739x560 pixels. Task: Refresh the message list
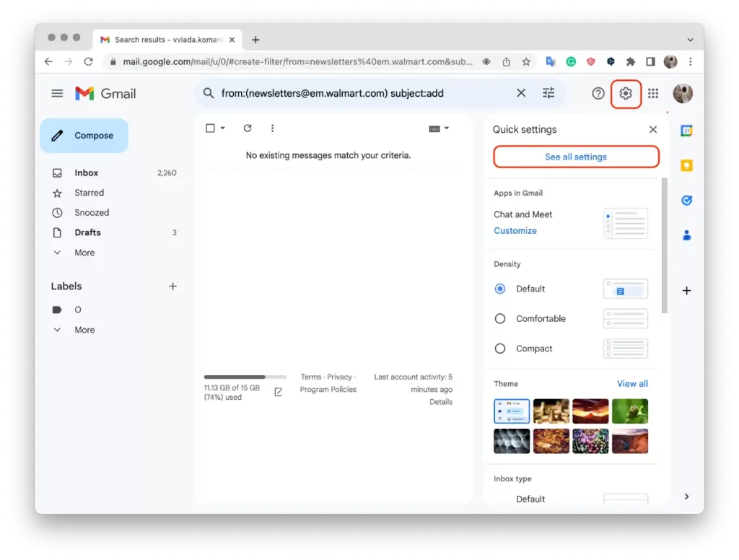click(x=248, y=128)
